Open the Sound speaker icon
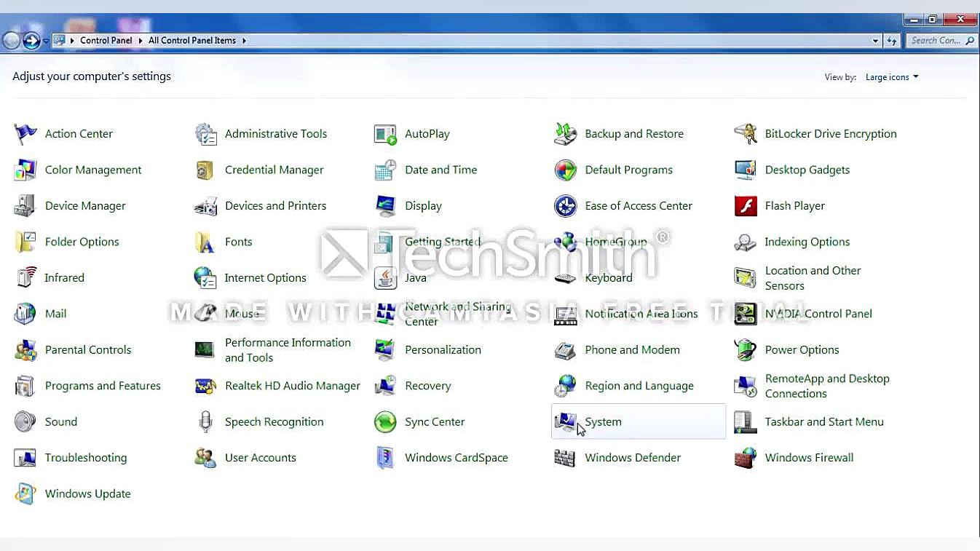 (x=25, y=422)
